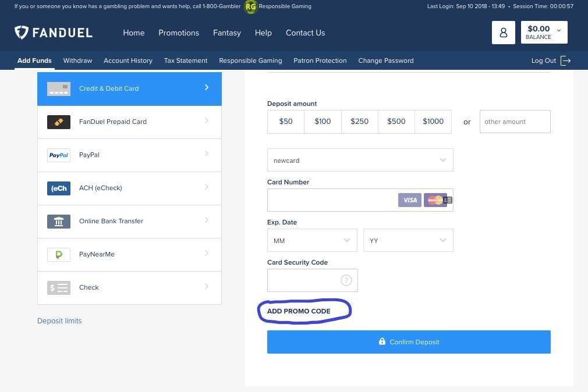Click the Responsible Gaming text in top banner
This screenshot has height=392, width=588.
285,6
